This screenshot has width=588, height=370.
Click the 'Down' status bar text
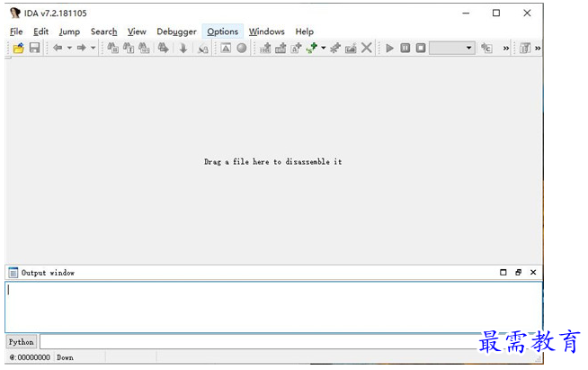[x=65, y=357]
